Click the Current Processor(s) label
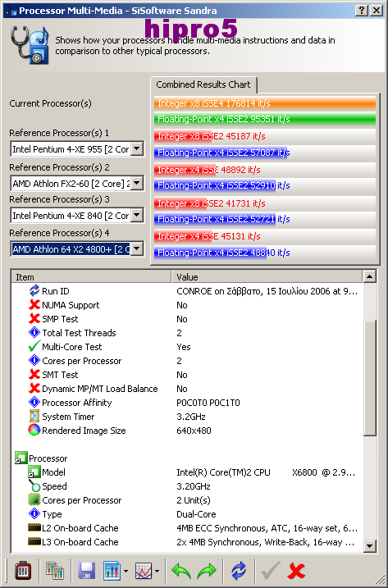This screenshot has height=588, width=388. pos(50,103)
